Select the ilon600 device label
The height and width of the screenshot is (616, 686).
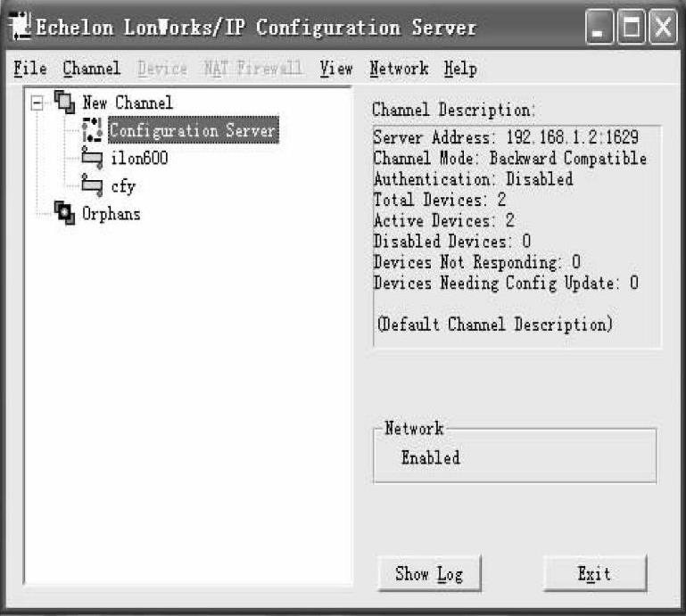(x=139, y=158)
